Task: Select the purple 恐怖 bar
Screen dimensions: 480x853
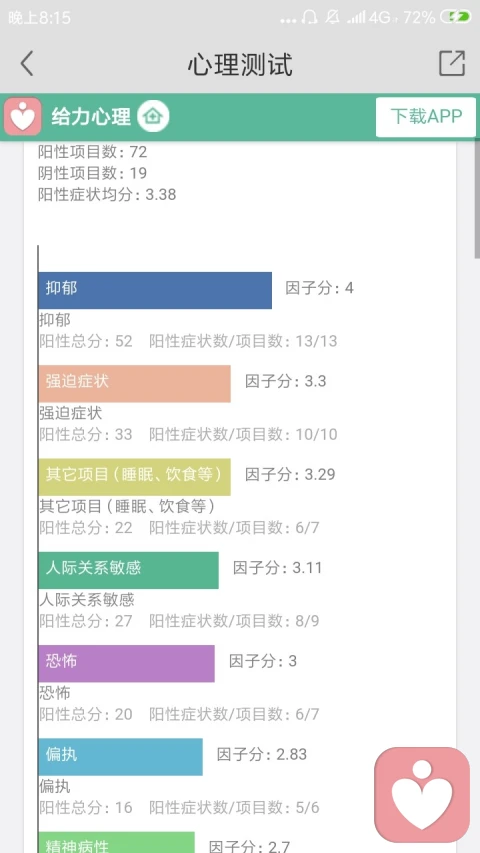Action: pyautogui.click(x=126, y=663)
